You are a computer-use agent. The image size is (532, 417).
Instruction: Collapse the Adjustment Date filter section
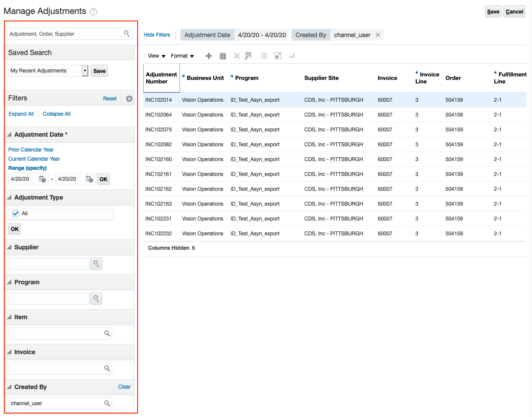9,134
